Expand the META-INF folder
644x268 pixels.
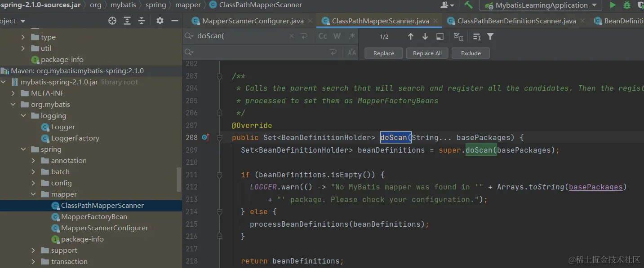[x=13, y=93]
